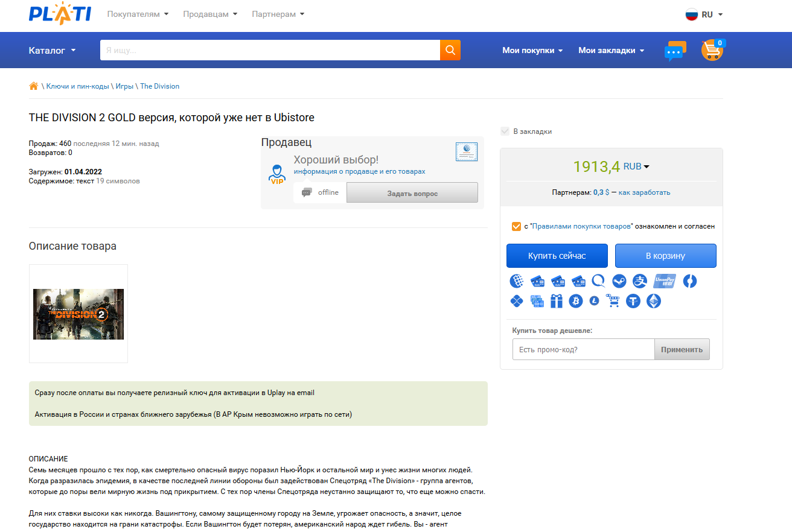Click the «Купить товар дешевле:» label
Image resolution: width=792 pixels, height=532 pixels.
coord(552,331)
